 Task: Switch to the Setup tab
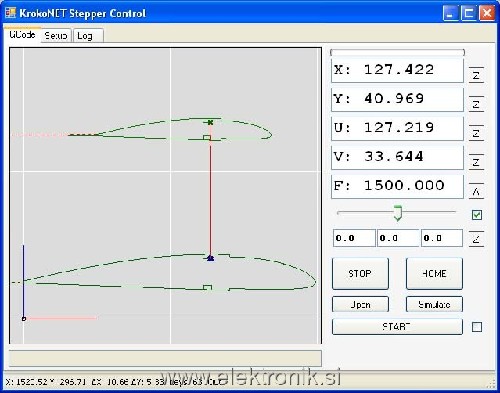coord(56,35)
